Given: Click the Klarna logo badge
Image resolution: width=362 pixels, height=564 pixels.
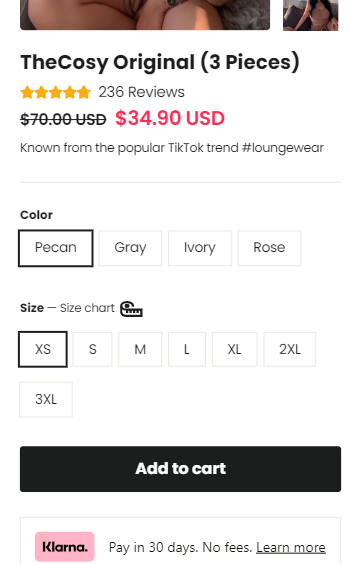Looking at the screenshot, I should click(x=65, y=547).
